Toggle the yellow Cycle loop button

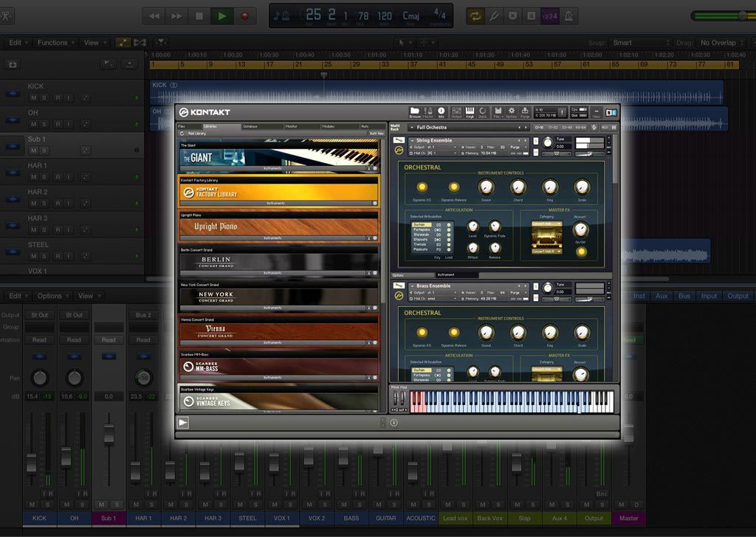click(476, 15)
